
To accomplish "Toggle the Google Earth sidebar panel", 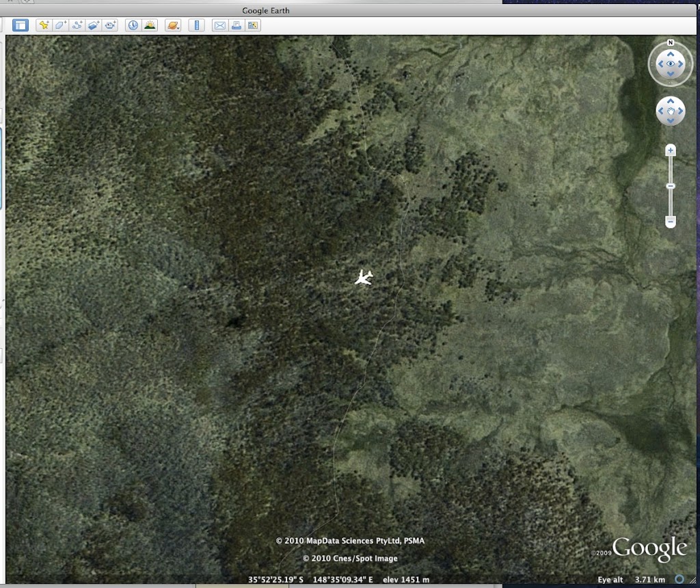I will (x=20, y=25).
